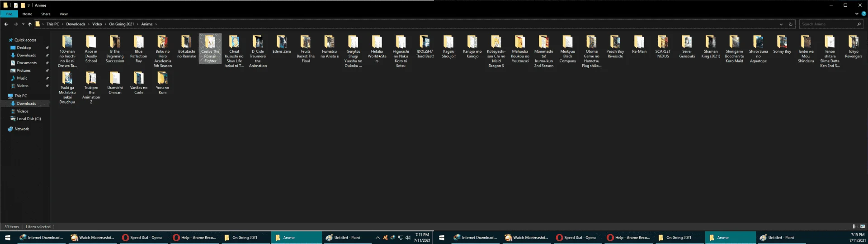Select the Mahouka Koukou no Yuutousei folder
Viewport: 868px width, 244px height.
[x=520, y=49]
